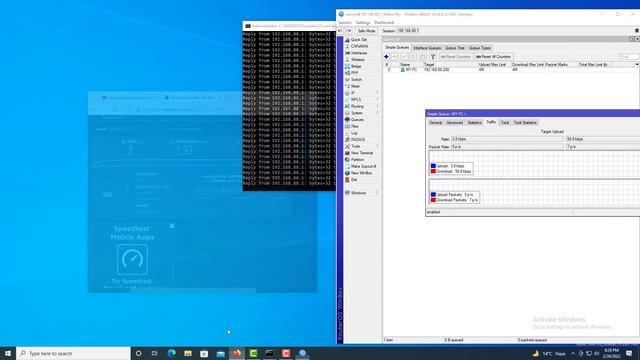Click the Target column header
Screen dimensions: 640x360
pos(450,64)
